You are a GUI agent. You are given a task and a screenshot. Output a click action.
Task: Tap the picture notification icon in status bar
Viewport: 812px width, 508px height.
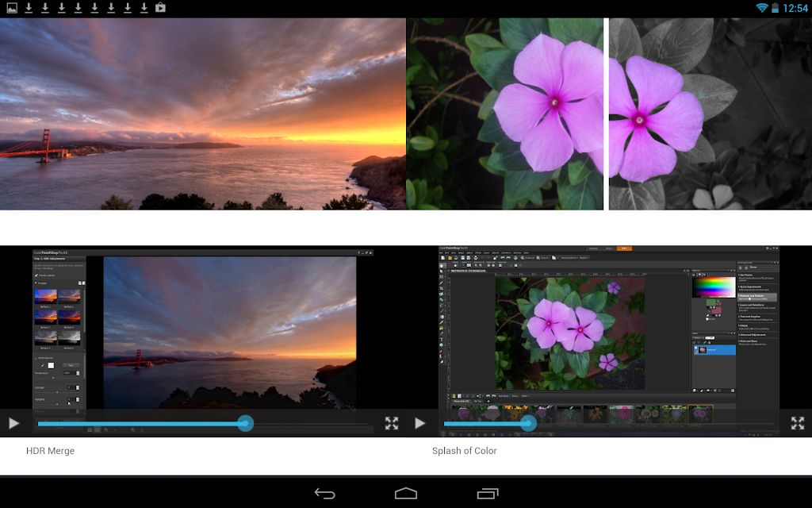11,8
